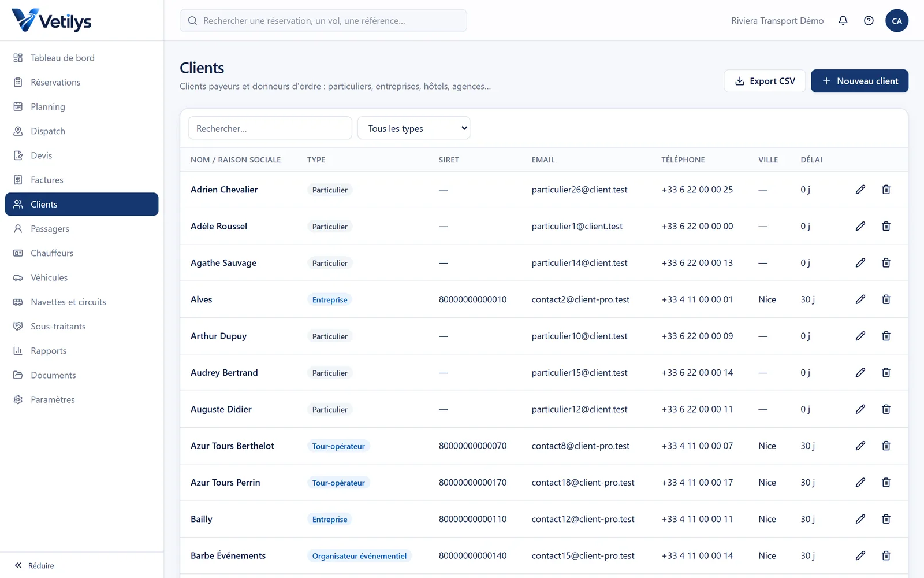Edit the Alves client row
The height and width of the screenshot is (578, 924).
pyautogui.click(x=860, y=299)
